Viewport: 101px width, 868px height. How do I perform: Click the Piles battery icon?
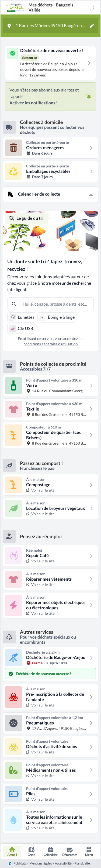[13, 793]
